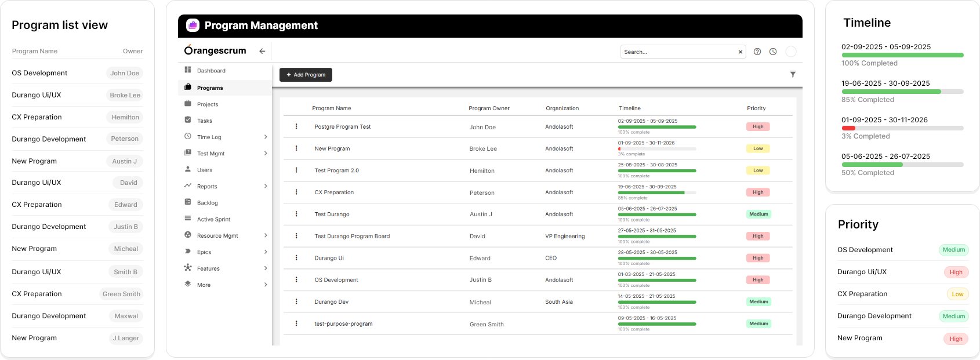The width and height of the screenshot is (980, 360).
Task: Expand the Test Mgmt submenu chevron
Action: pyautogui.click(x=266, y=154)
